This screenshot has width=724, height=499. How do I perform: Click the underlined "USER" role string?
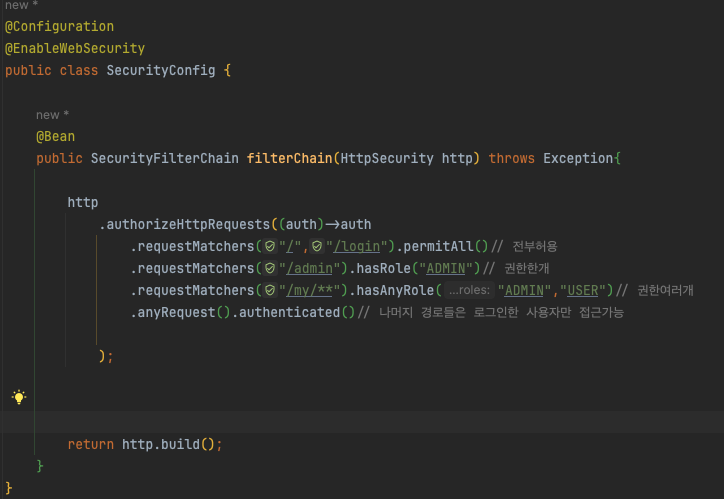[583, 290]
